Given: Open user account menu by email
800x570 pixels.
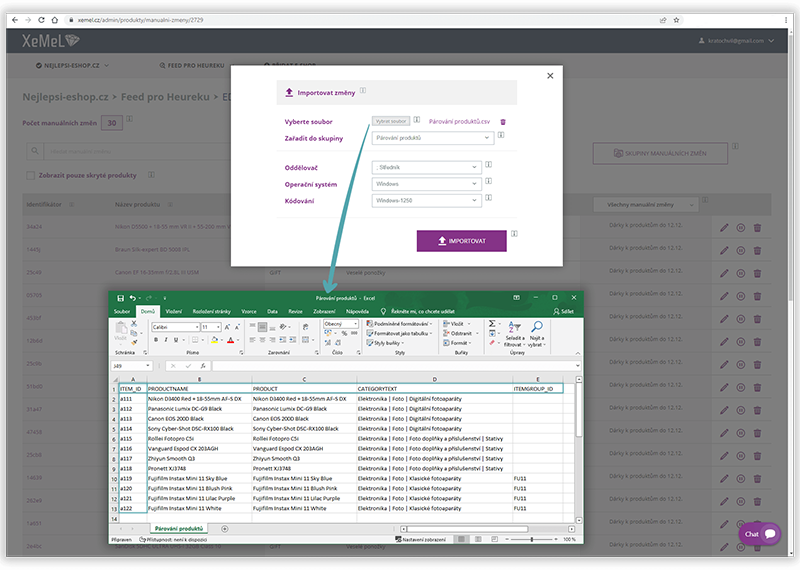Looking at the screenshot, I should tap(736, 41).
